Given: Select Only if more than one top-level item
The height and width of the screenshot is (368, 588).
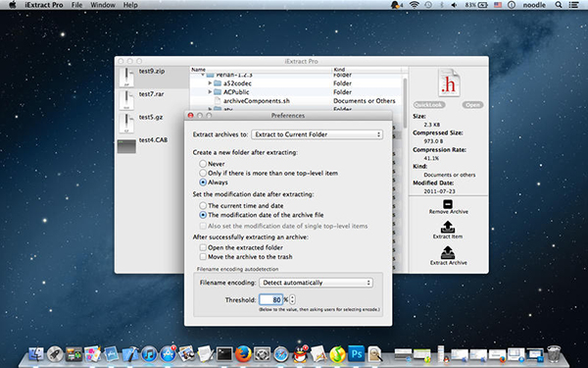Looking at the screenshot, I should coord(203,173).
